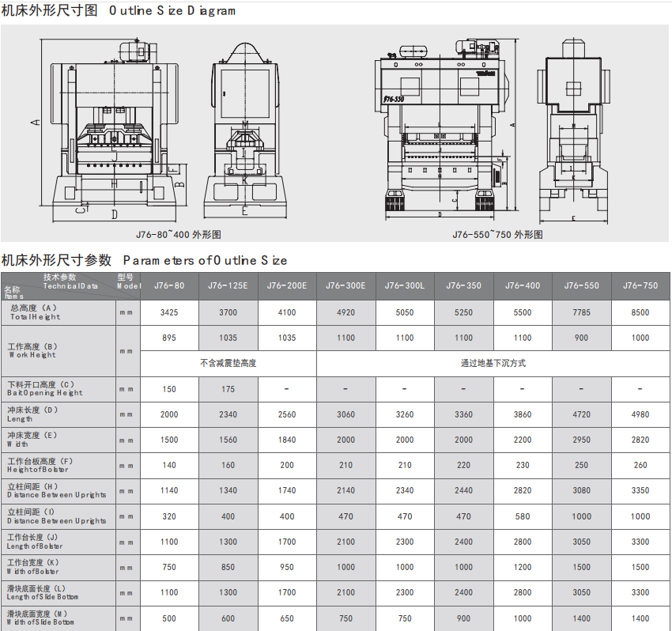Select the row label "滑块底面长度 (L)"
Image resolution: width=672 pixels, height=631 pixels.
coord(43,592)
